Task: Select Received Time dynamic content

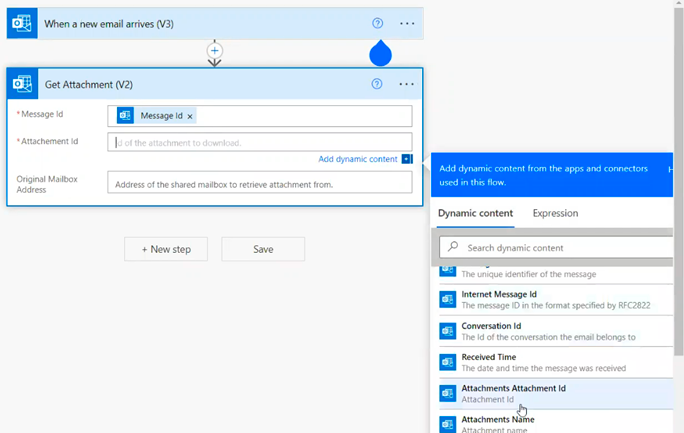Action: [556, 362]
